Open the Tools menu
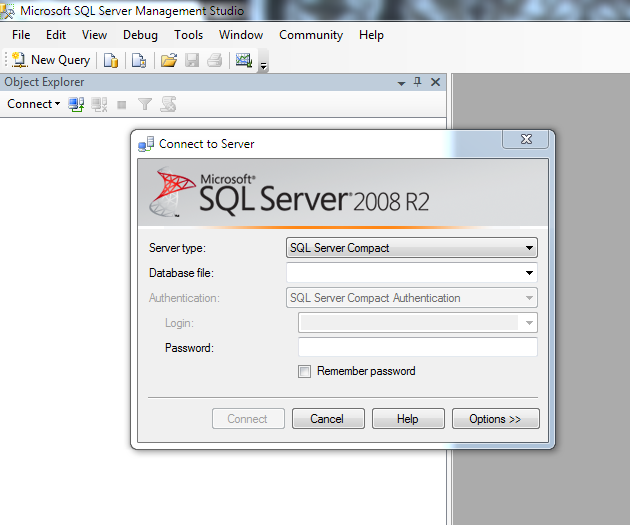The image size is (630, 525). point(188,35)
